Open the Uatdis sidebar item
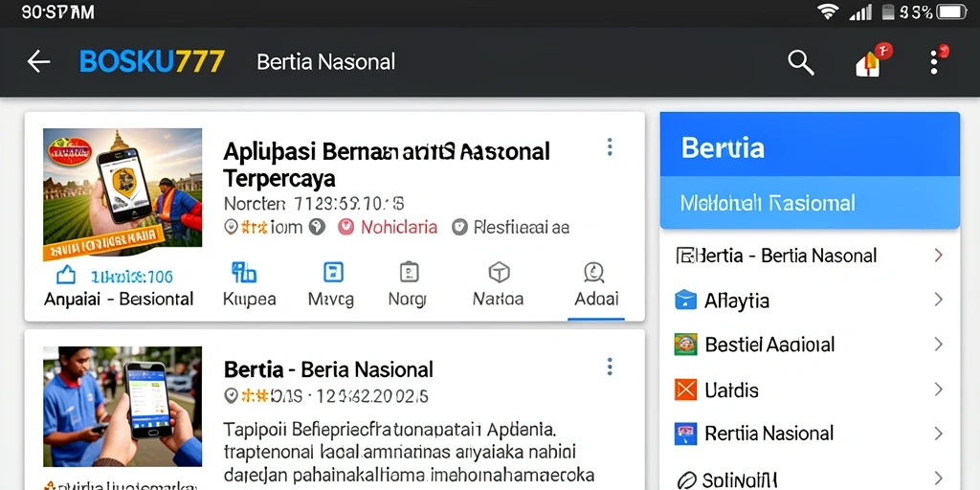The height and width of the screenshot is (490, 980). (x=810, y=390)
